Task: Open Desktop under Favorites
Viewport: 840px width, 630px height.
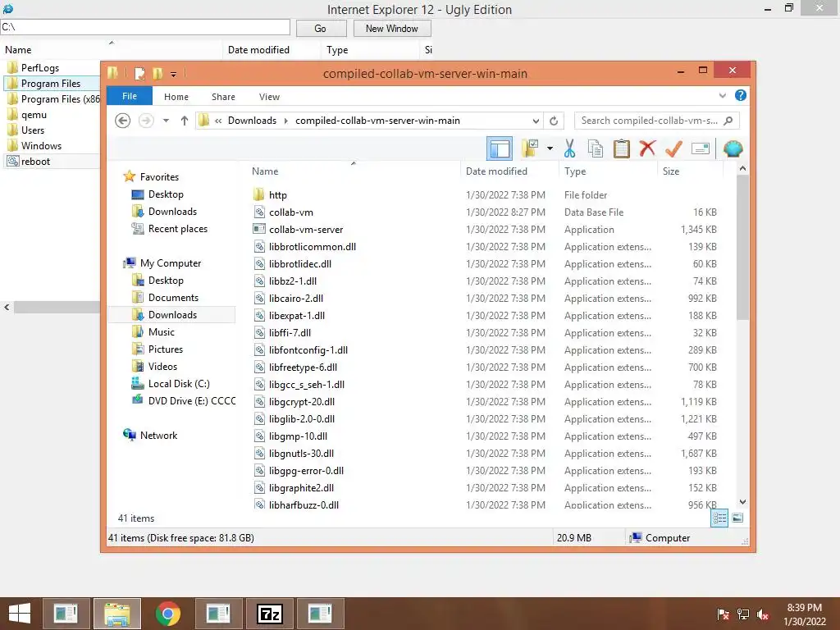Action: tap(166, 194)
